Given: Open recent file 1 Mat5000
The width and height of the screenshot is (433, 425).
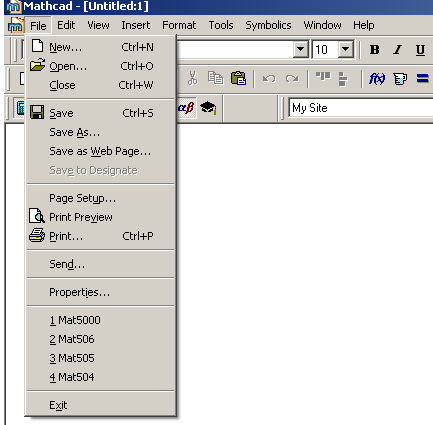Looking at the screenshot, I should tap(100, 320).
